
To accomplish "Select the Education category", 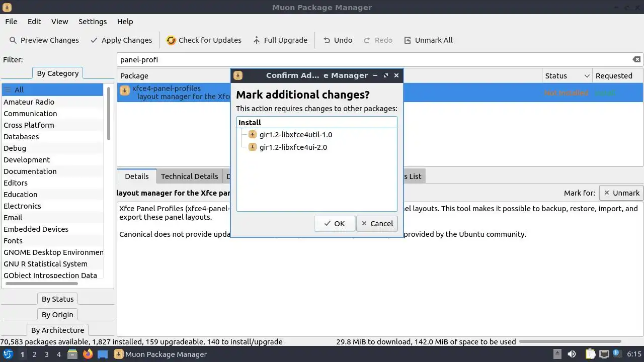I will pyautogui.click(x=53, y=195).
